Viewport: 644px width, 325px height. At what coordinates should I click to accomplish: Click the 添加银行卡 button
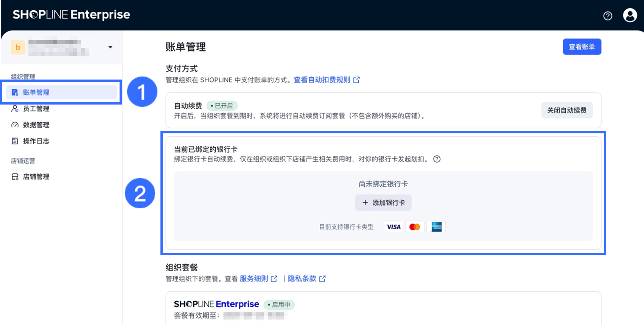pyautogui.click(x=383, y=203)
